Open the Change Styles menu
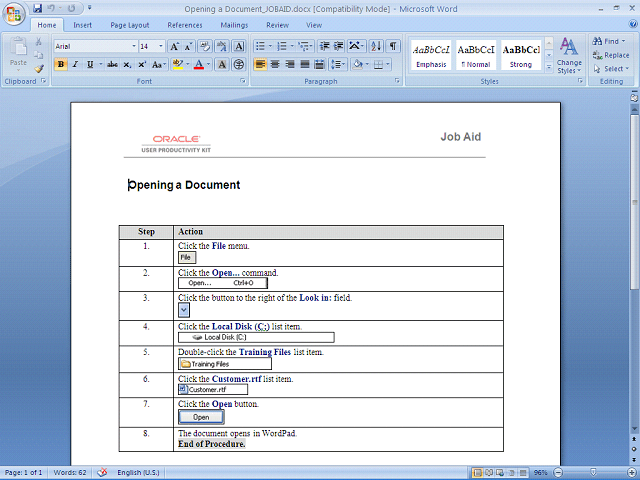Viewport: 640px width, 480px height. [569, 56]
